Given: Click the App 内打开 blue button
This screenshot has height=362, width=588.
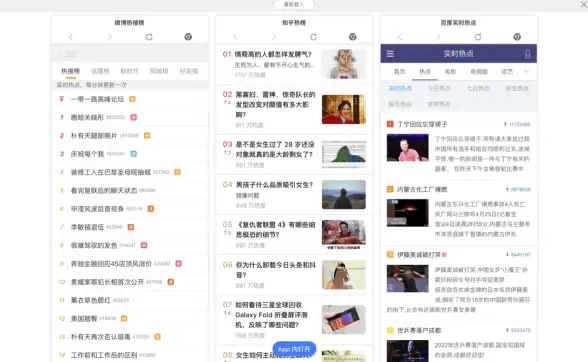Looking at the screenshot, I should click(294, 349).
